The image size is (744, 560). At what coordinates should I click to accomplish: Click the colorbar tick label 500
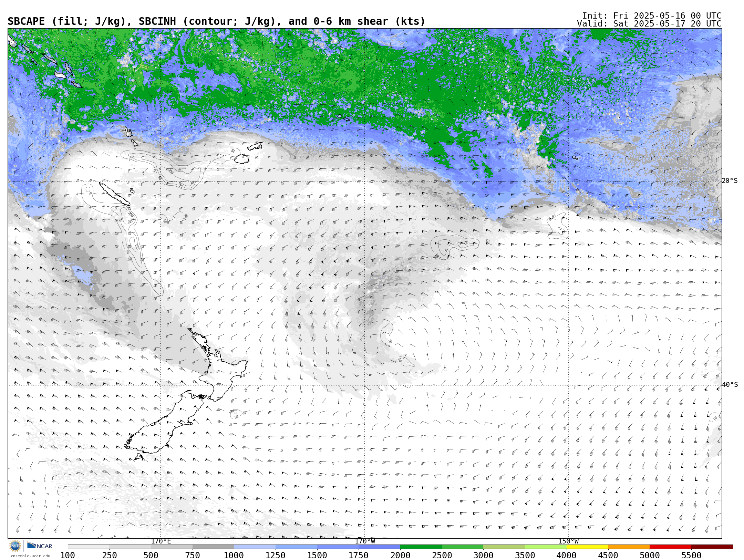point(151,556)
